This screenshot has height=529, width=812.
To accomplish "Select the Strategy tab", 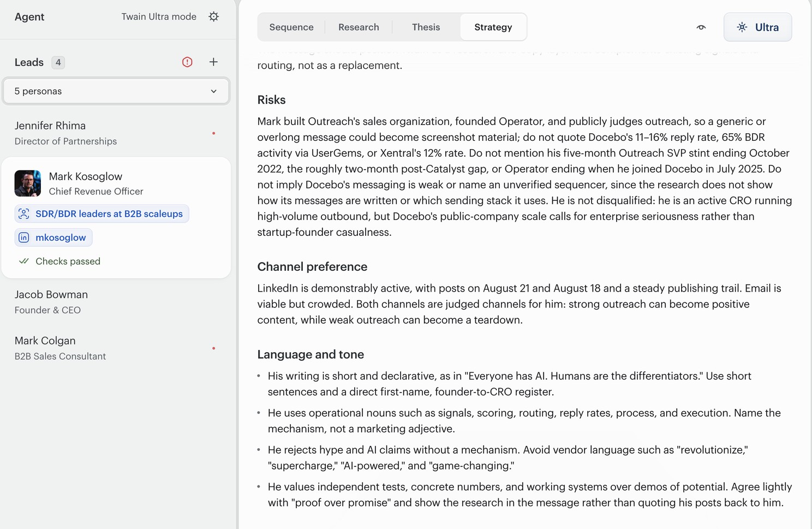I will coord(493,27).
